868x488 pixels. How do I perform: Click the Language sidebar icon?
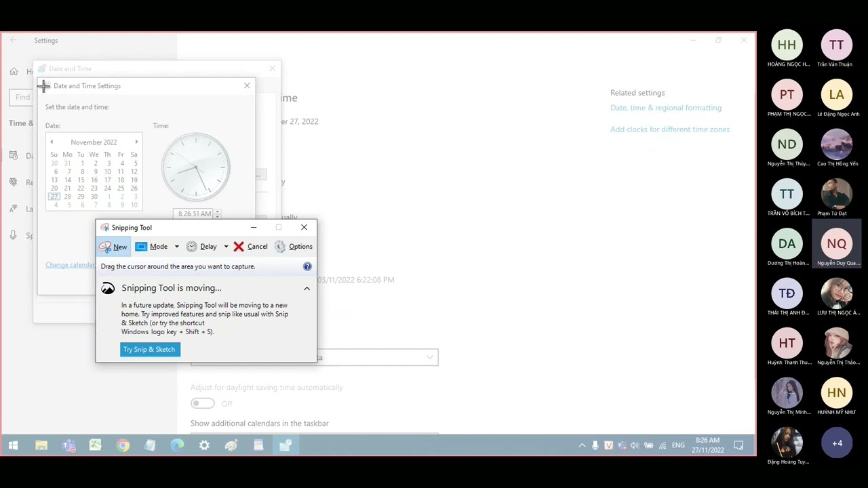[x=14, y=209]
